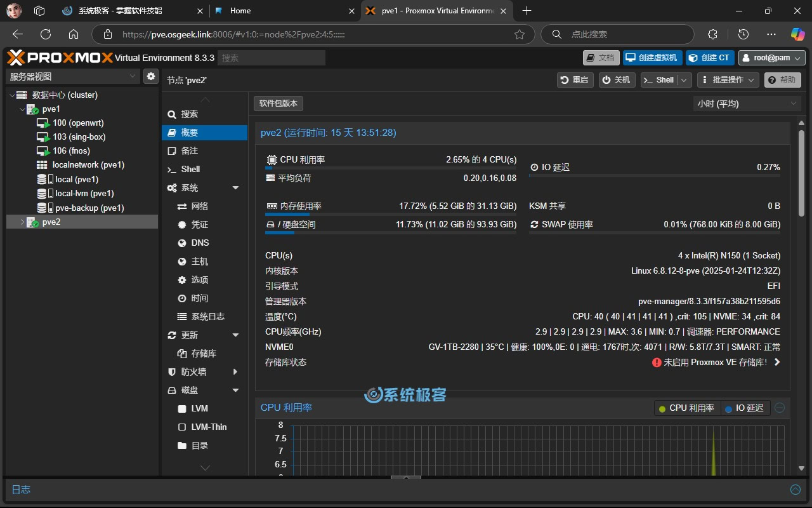Screen dimensions: 812x508
Task: Click the chart zoom reset icon
Action: [x=780, y=408]
